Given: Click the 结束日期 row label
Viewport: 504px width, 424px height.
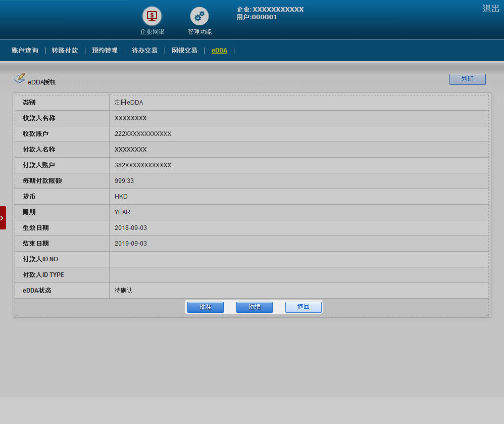Looking at the screenshot, I should click(36, 244).
